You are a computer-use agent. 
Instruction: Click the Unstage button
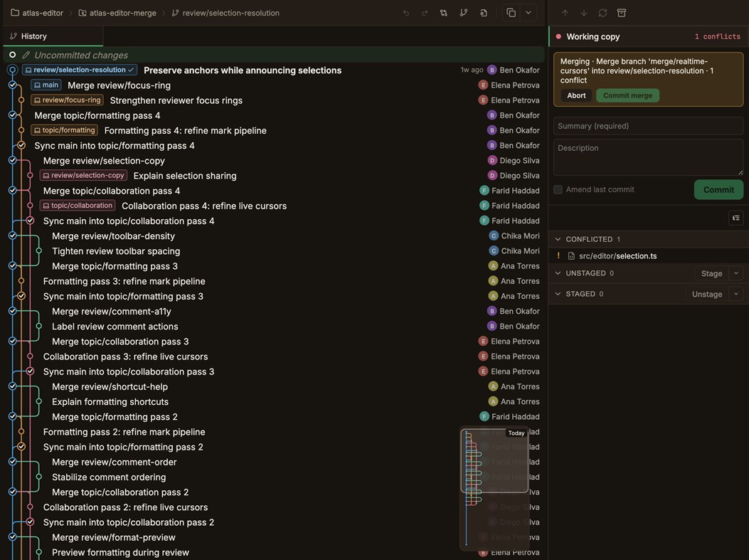click(x=707, y=295)
